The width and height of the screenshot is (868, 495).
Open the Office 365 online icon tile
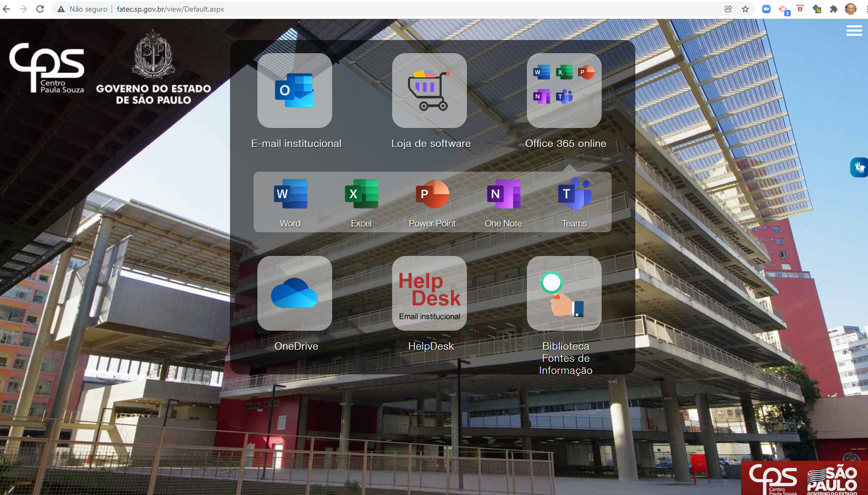click(x=564, y=91)
